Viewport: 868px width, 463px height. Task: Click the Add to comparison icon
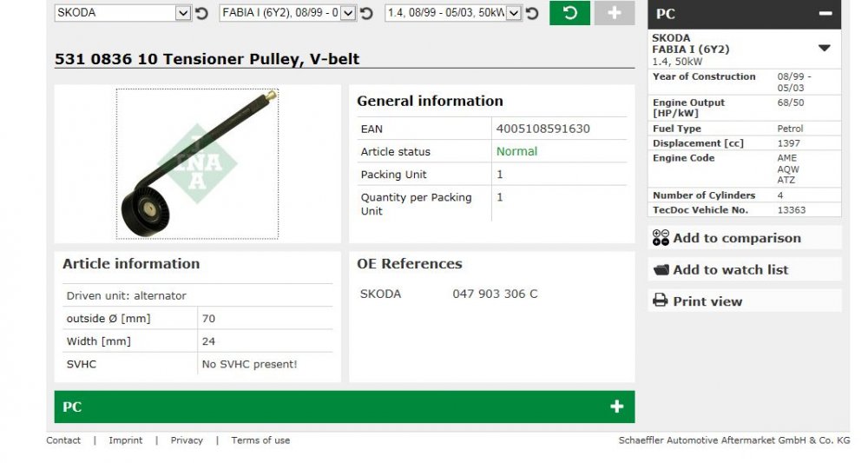coord(661,238)
